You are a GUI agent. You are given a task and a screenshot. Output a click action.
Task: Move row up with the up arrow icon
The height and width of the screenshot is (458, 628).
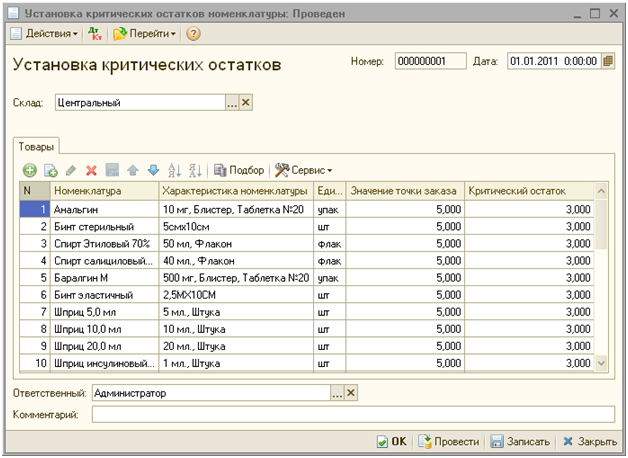[133, 171]
